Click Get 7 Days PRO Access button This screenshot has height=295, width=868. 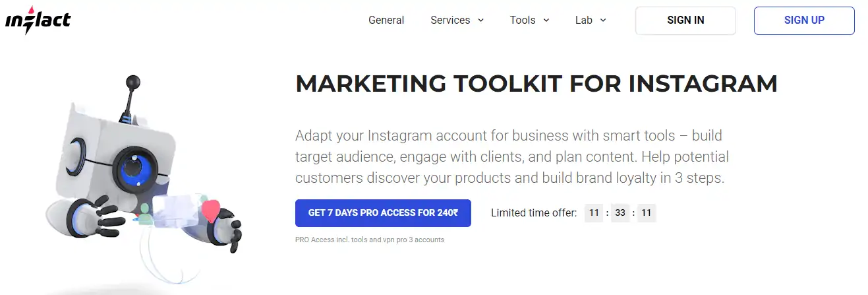[x=383, y=213]
